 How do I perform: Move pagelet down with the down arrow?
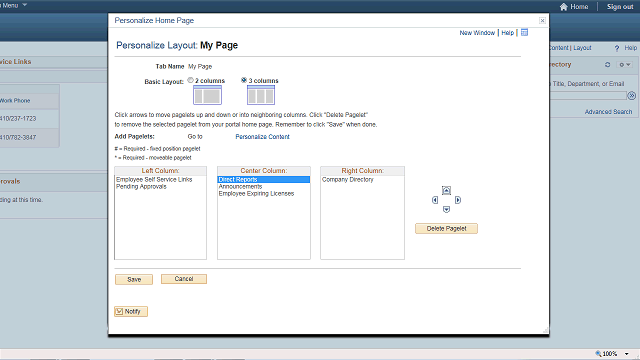(446, 209)
